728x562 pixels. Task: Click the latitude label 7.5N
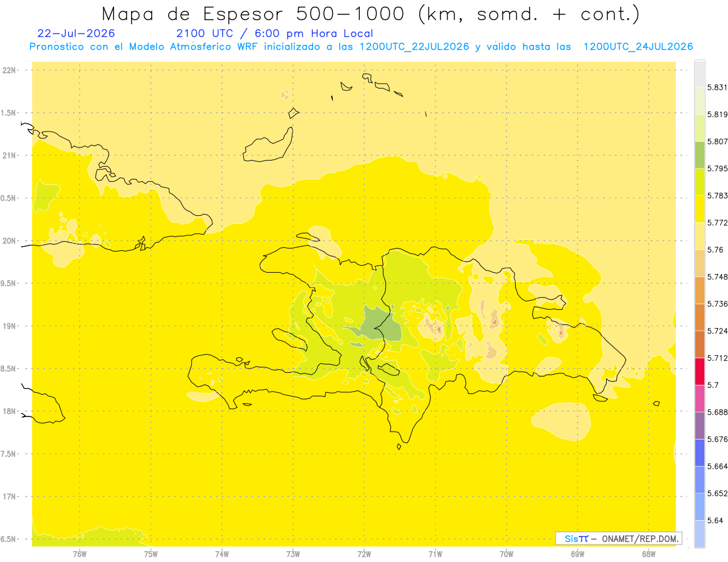coord(9,453)
